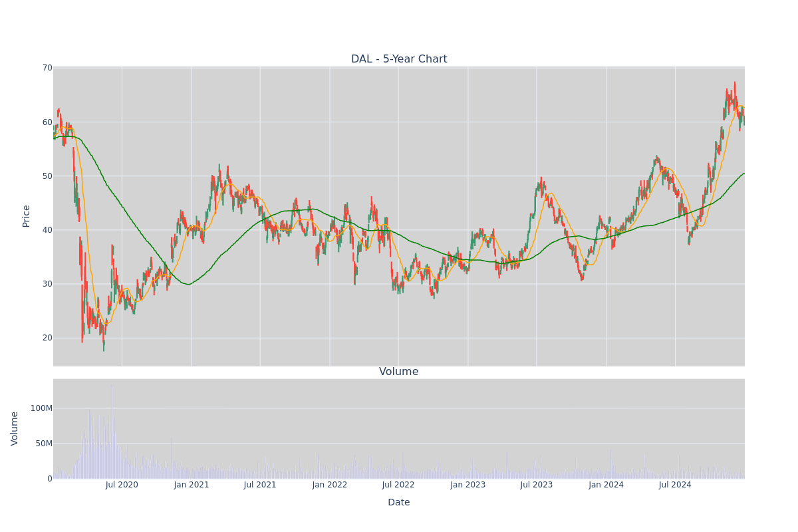Click the green moving average line's right end near 50

pos(743,174)
